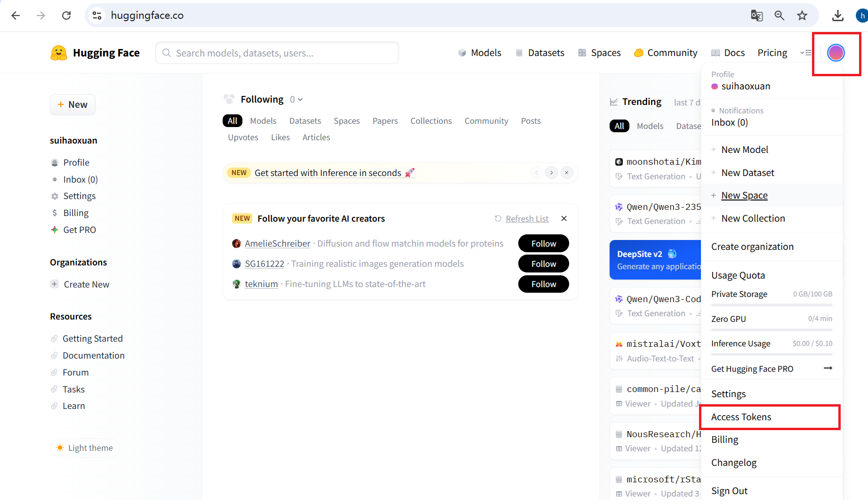Bookmark this page with the star icon

[802, 16]
